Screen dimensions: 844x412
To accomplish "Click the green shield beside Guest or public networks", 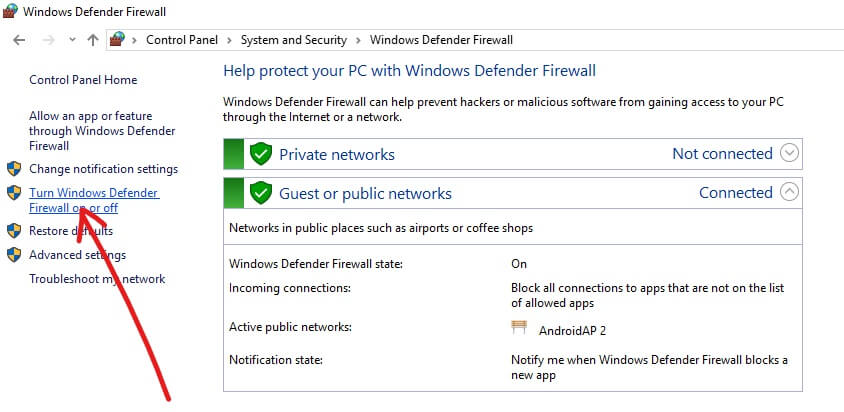I will (261, 193).
